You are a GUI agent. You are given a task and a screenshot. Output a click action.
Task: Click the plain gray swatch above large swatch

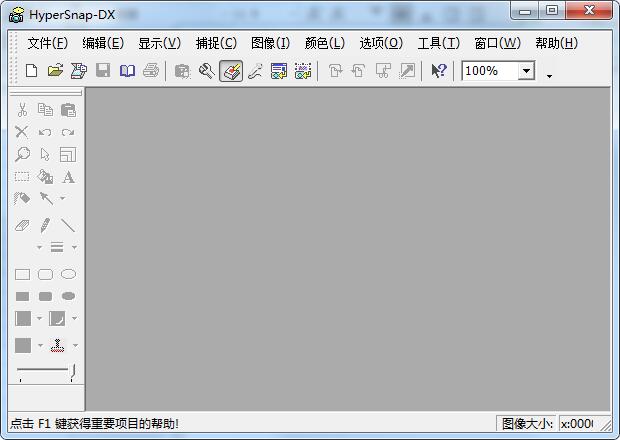tap(23, 318)
